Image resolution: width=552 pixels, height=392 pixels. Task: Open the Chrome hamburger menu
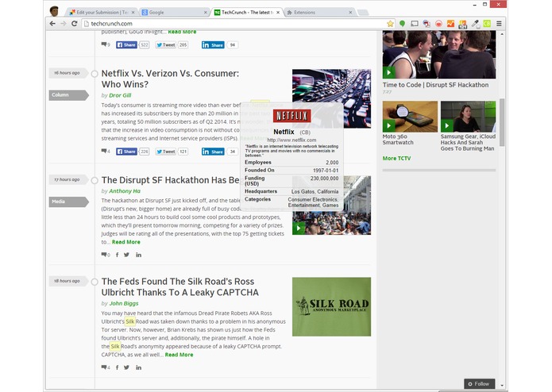point(500,24)
